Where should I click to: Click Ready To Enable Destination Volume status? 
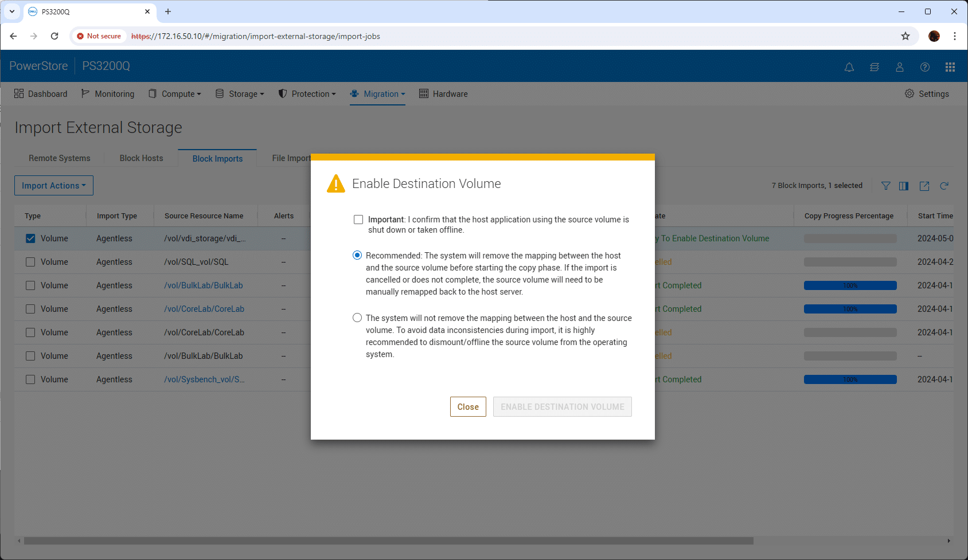(712, 238)
